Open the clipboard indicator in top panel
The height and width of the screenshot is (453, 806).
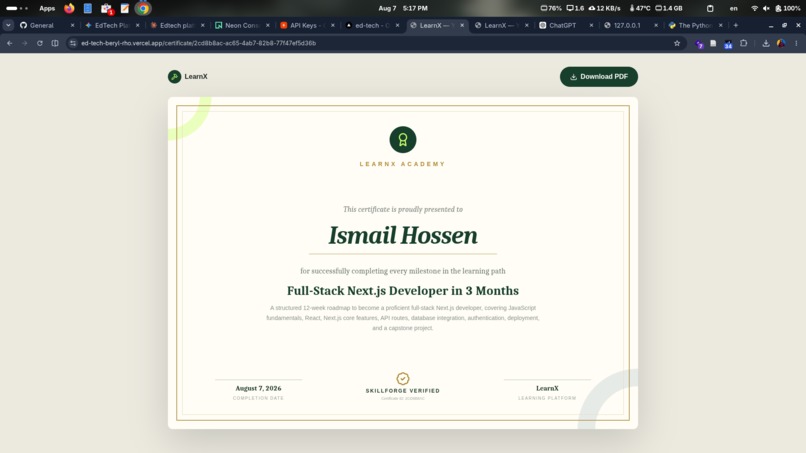(710, 8)
